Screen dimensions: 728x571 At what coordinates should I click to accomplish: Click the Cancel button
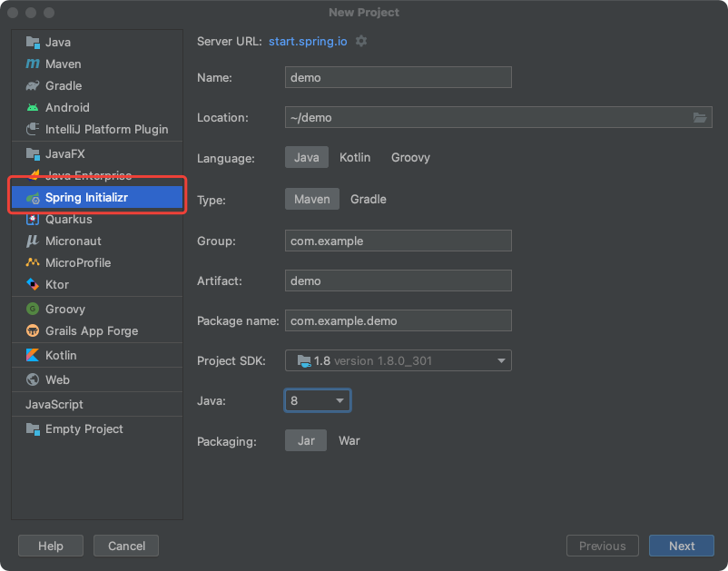[x=126, y=546]
